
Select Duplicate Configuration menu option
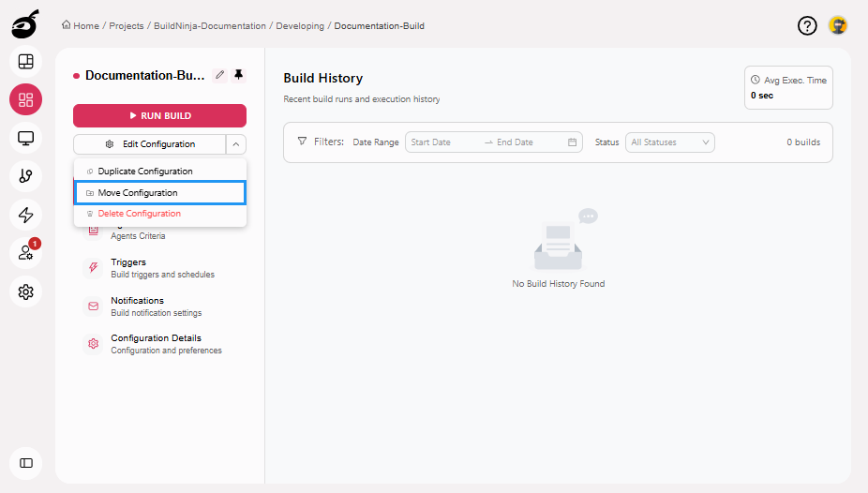coord(160,171)
